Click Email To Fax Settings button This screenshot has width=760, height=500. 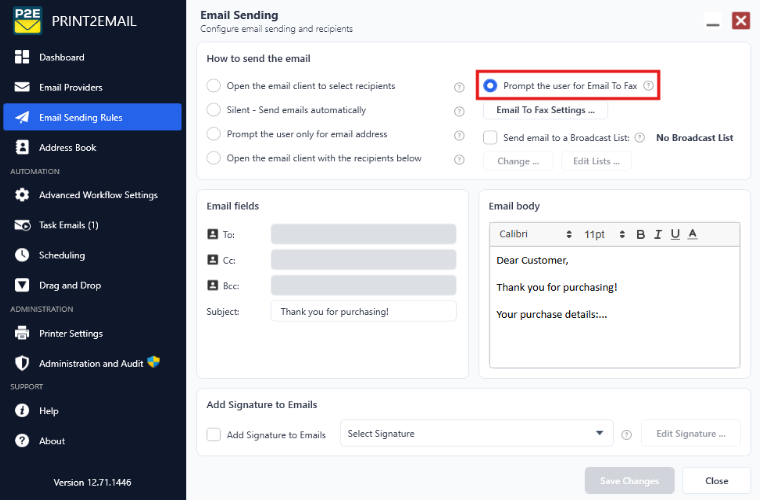click(545, 110)
